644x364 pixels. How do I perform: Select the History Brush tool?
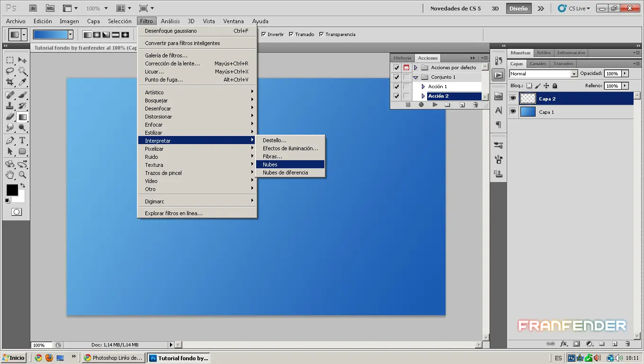point(22,106)
